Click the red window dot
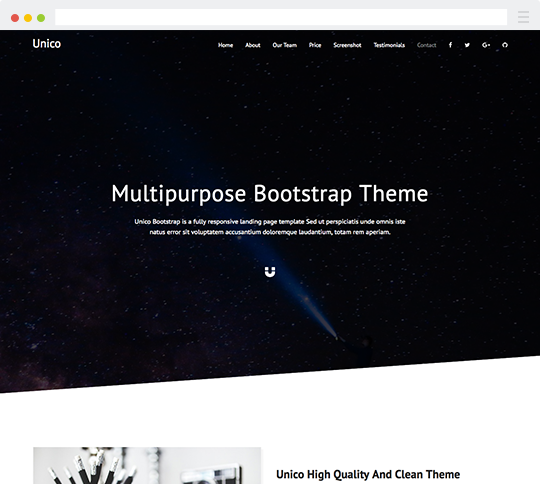This screenshot has width=540, height=484. [x=15, y=18]
